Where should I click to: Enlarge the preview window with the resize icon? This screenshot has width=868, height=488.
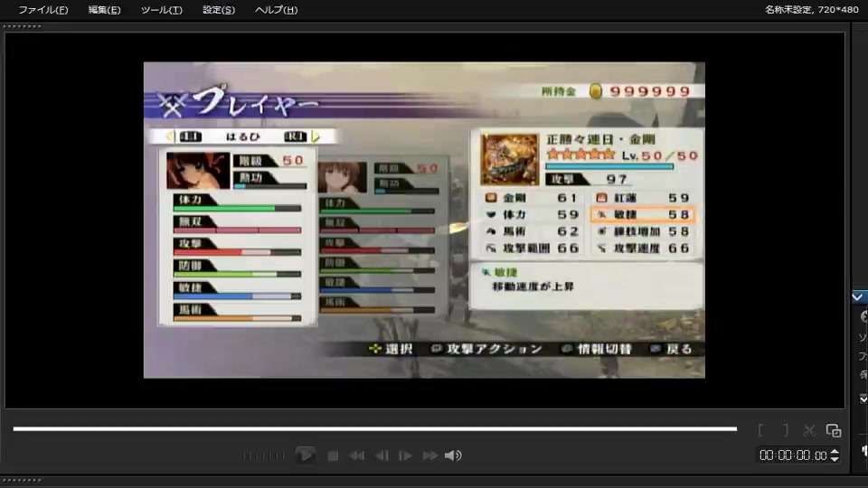click(834, 430)
